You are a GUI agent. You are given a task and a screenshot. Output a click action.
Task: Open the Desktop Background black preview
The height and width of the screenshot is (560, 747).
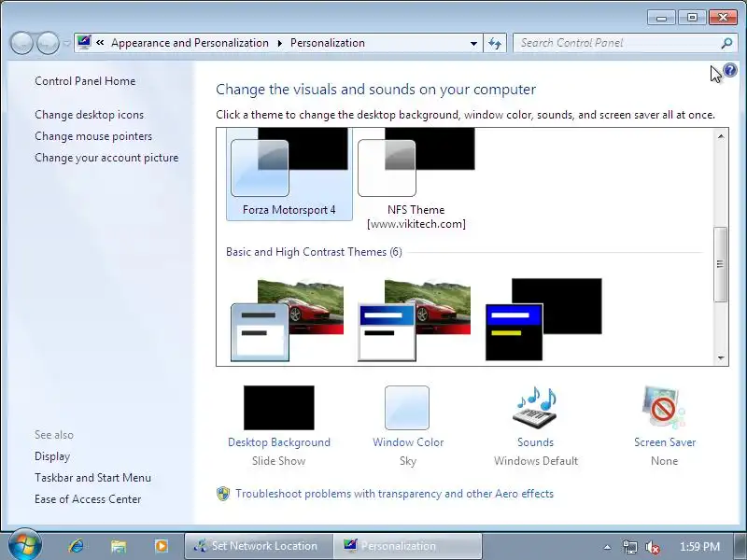coord(278,408)
